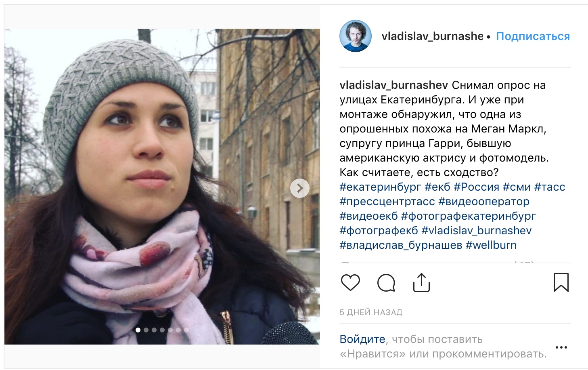Open more options three-dot menu
This screenshot has height=370, width=588.
pyautogui.click(x=561, y=347)
